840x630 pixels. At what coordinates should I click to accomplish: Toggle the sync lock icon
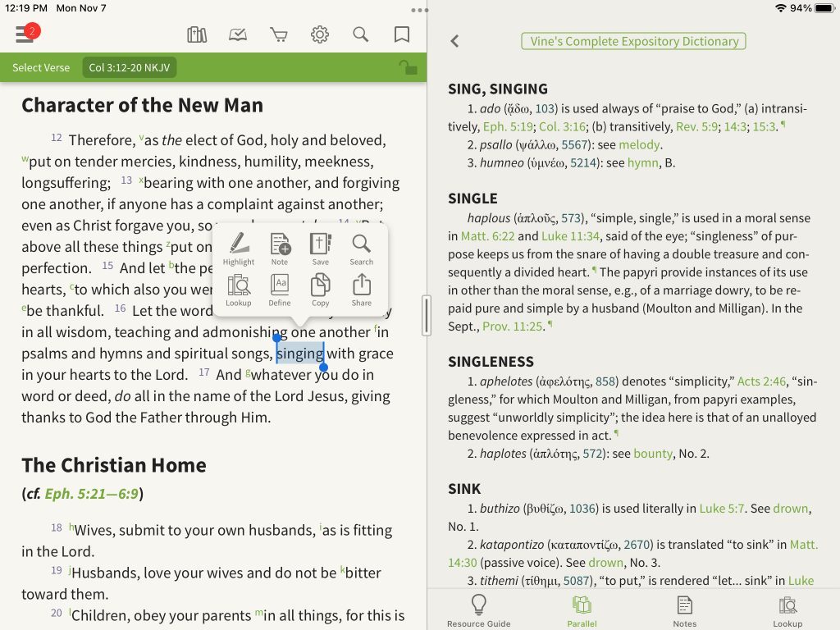409,67
